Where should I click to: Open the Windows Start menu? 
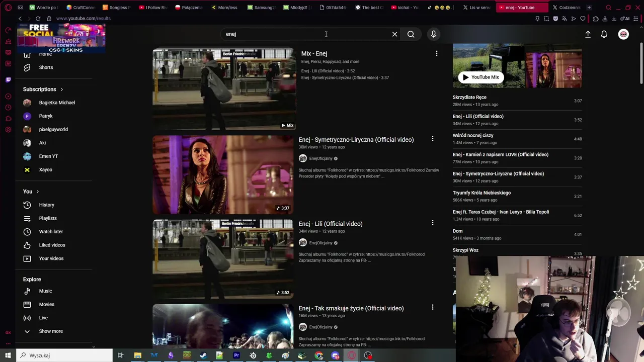[x=8, y=355]
